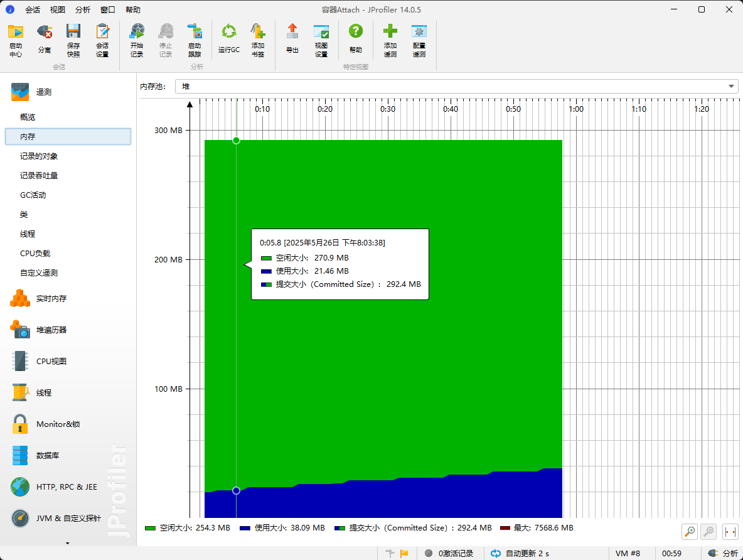Select 概览 in the telemetry list
743x560 pixels.
point(68,117)
